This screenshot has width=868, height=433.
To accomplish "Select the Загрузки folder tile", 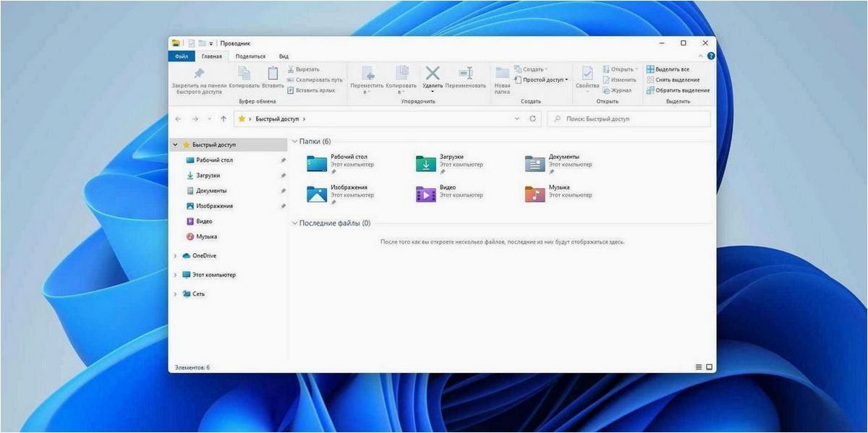I will [450, 163].
